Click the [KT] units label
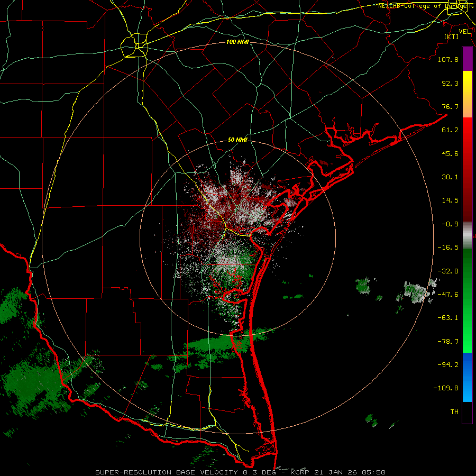Screen dimensions: 476x476 [x=452, y=36]
